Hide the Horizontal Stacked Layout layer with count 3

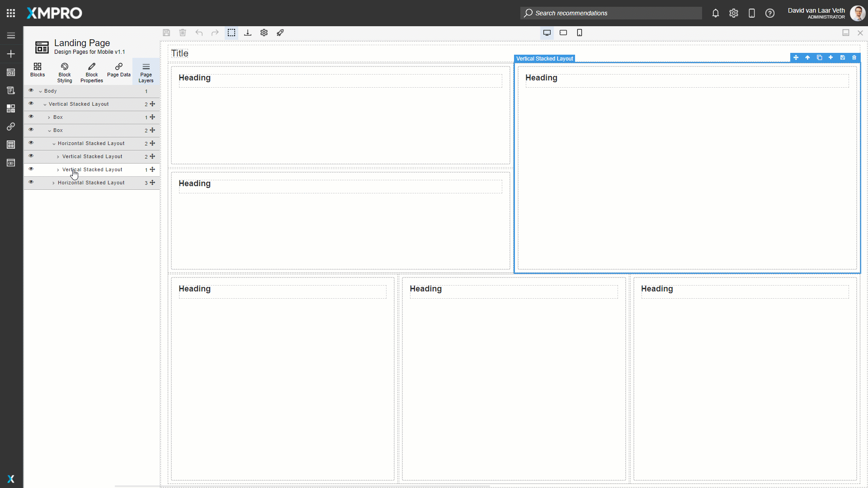(31, 182)
